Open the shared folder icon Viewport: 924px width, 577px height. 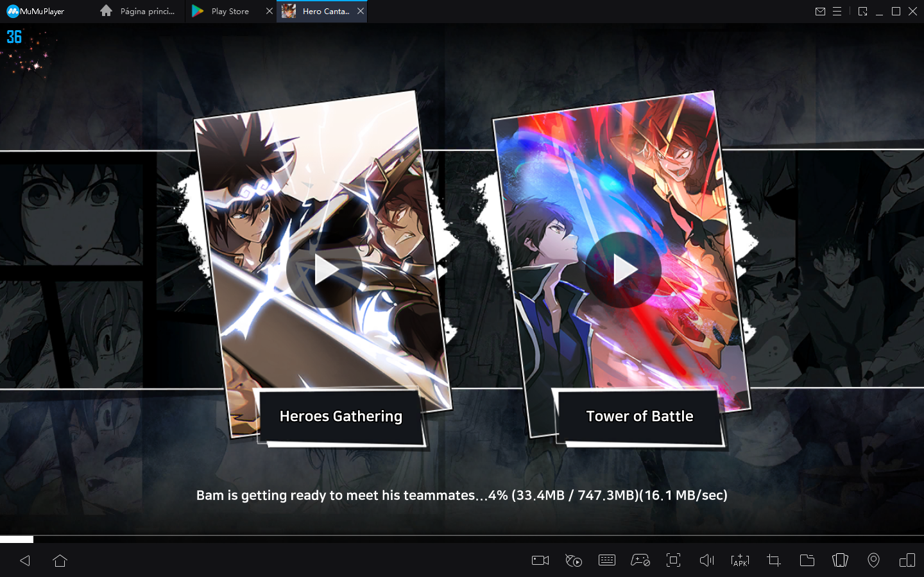pyautogui.click(x=807, y=560)
